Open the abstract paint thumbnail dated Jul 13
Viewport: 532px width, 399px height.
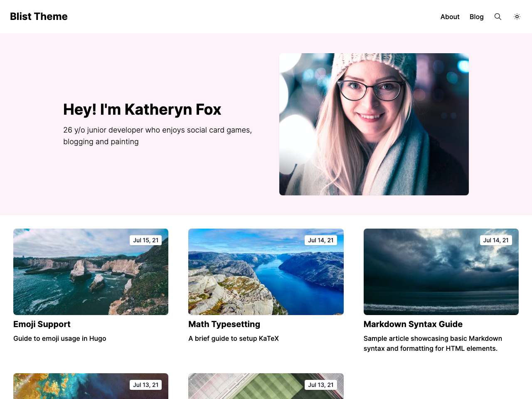click(x=91, y=386)
